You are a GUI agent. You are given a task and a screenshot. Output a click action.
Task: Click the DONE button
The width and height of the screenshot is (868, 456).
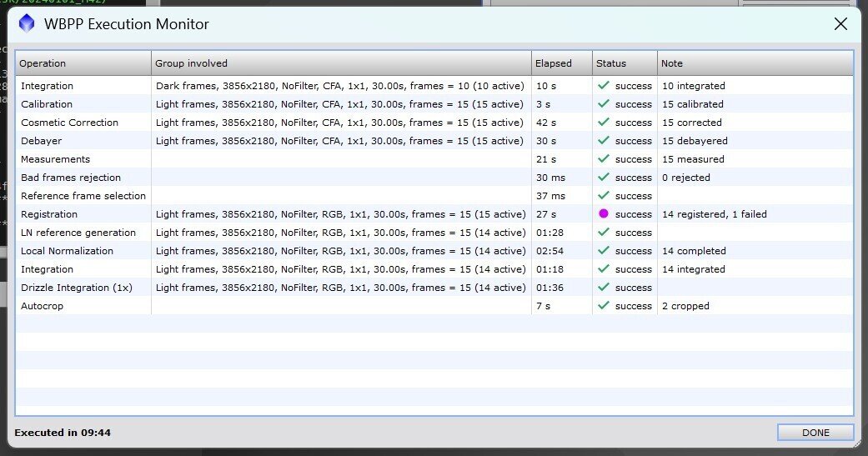point(815,433)
